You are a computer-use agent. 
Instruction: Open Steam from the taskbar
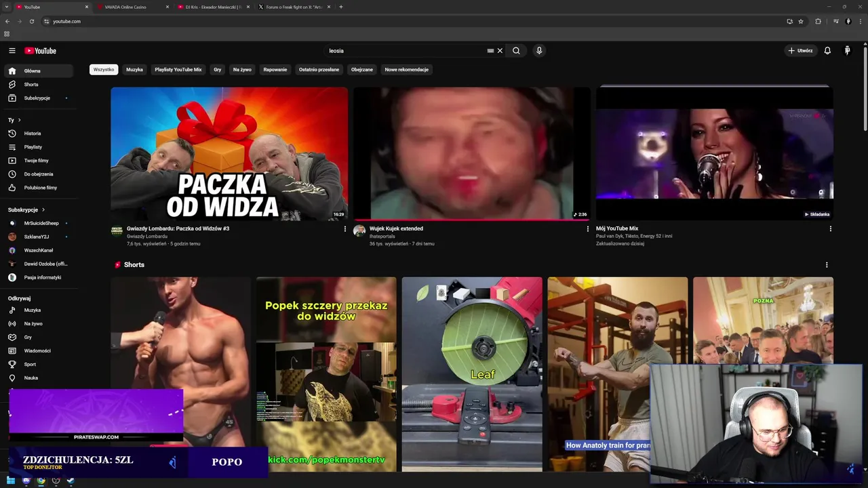pyautogui.click(x=71, y=481)
